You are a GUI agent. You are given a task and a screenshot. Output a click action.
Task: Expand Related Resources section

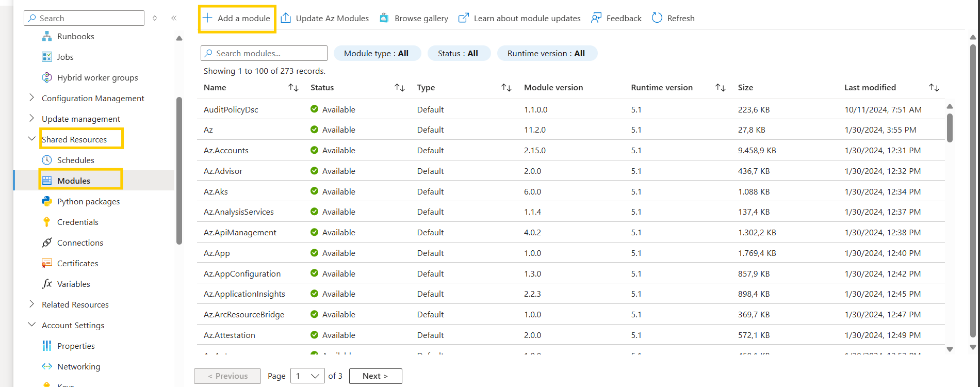[x=31, y=304]
